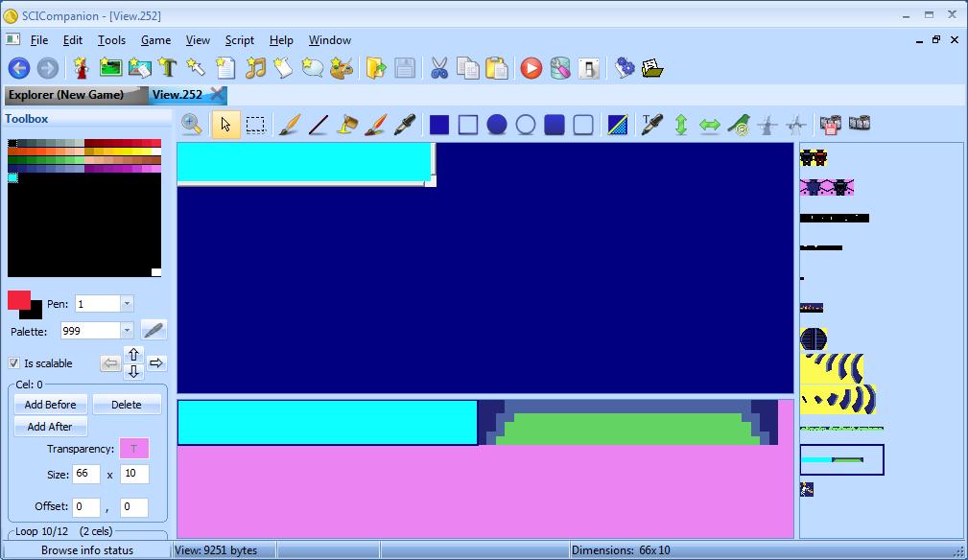Select the filled circle shape tool
The width and height of the screenshot is (968, 560).
coord(497,125)
